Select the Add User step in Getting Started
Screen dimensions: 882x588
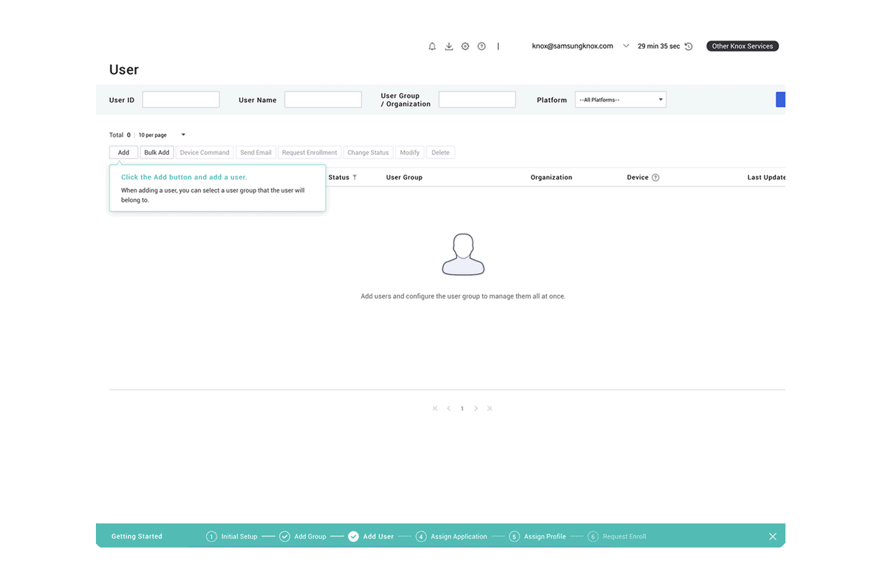pyautogui.click(x=378, y=536)
